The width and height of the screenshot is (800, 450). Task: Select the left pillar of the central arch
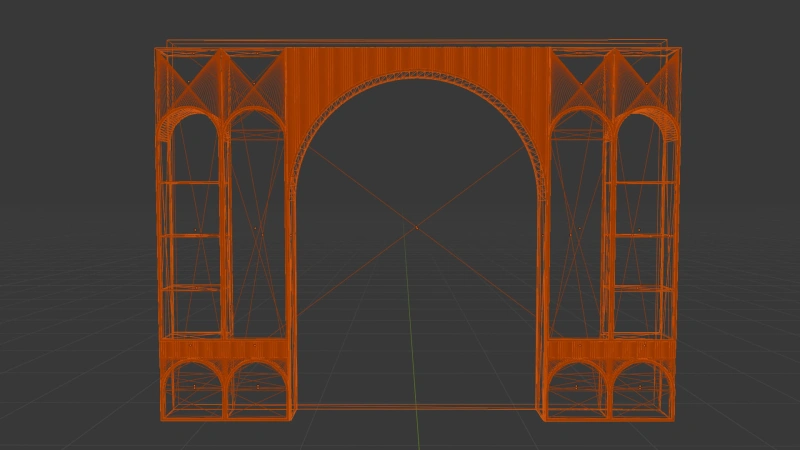click(291, 300)
